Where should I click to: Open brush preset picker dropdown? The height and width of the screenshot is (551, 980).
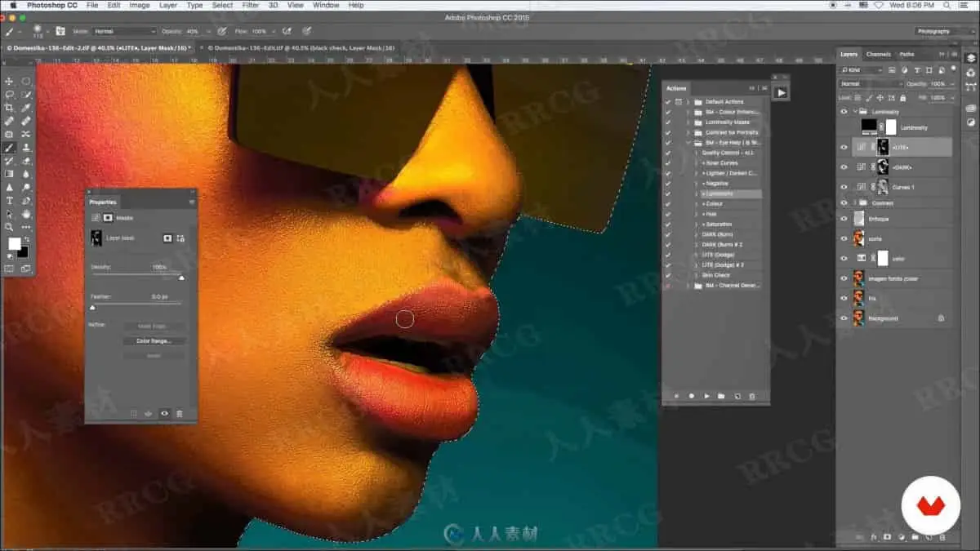click(48, 31)
